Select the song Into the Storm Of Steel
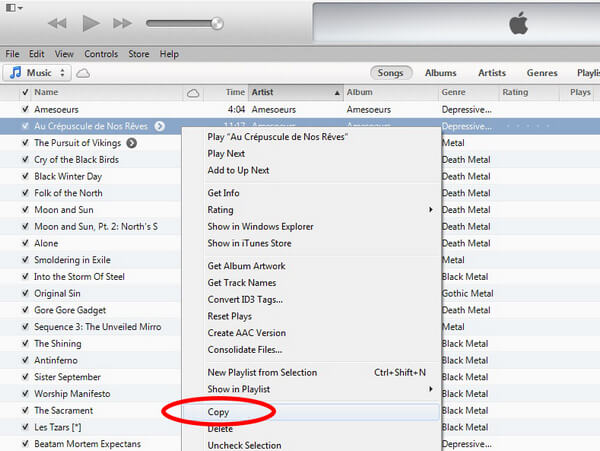600x451 pixels. 79,277
